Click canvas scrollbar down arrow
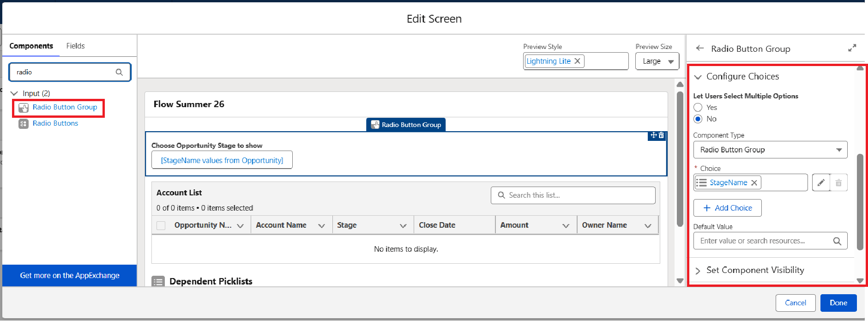Image resolution: width=868 pixels, height=321 pixels. (680, 280)
